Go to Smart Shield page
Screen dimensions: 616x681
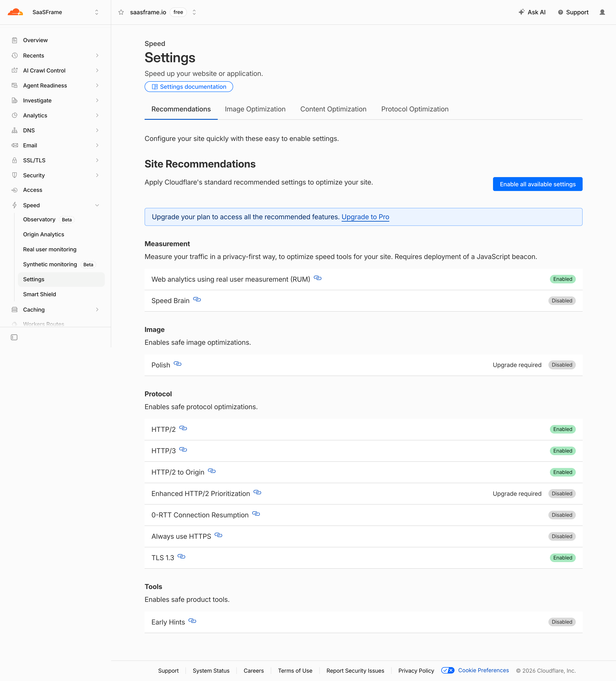pos(40,294)
